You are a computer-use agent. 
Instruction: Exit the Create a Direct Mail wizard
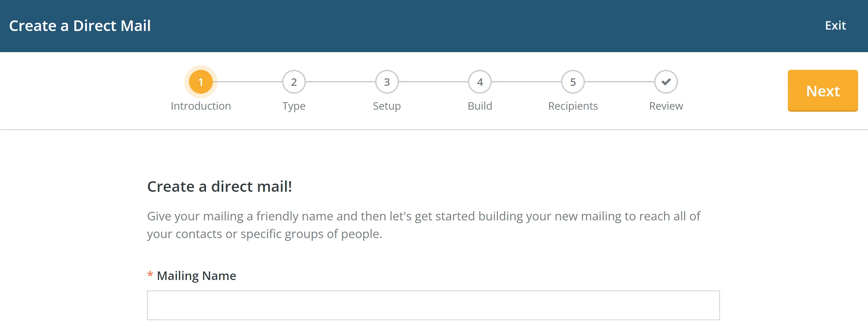(835, 25)
